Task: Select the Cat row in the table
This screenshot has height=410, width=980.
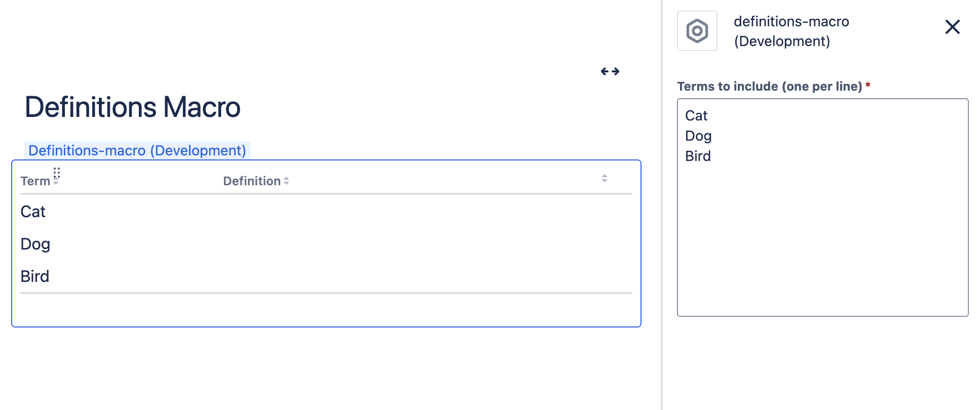Action: point(33,212)
